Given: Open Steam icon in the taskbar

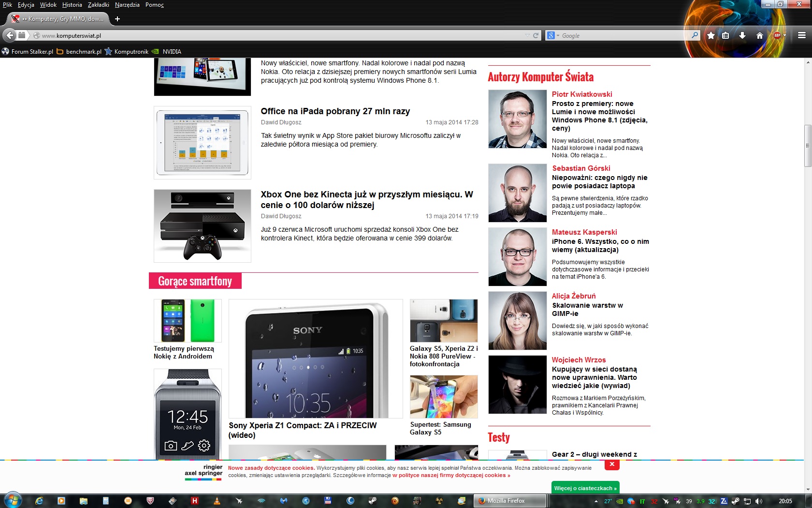Looking at the screenshot, I should pyautogui.click(x=373, y=501).
